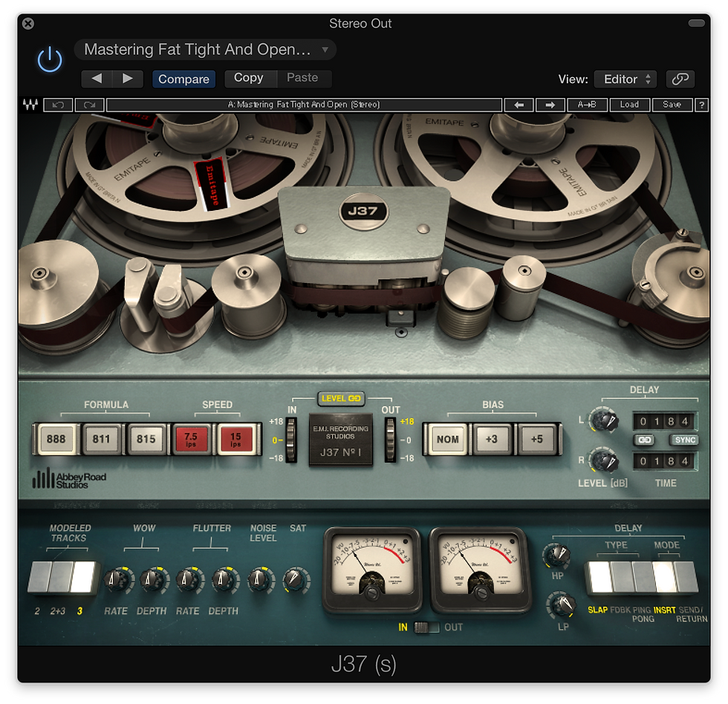The height and width of the screenshot is (704, 728).
Task: Choose INSRT delay mode
Action: (664, 577)
